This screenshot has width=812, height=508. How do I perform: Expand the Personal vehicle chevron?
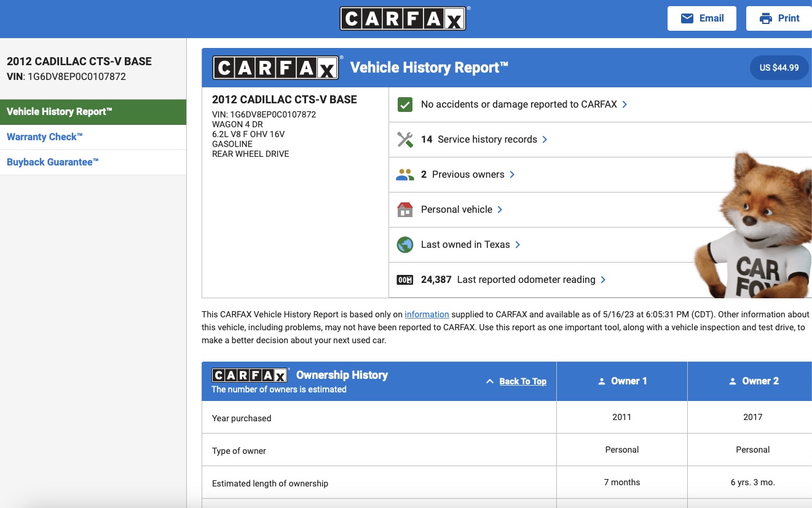click(500, 210)
